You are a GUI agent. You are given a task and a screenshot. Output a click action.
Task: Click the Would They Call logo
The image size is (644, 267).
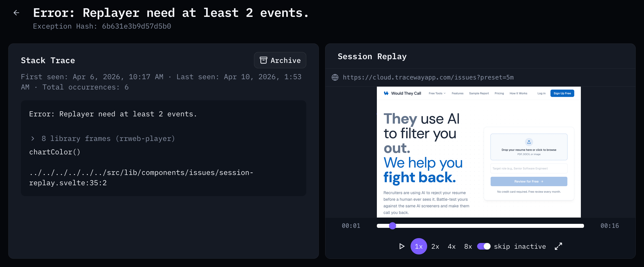click(x=403, y=93)
